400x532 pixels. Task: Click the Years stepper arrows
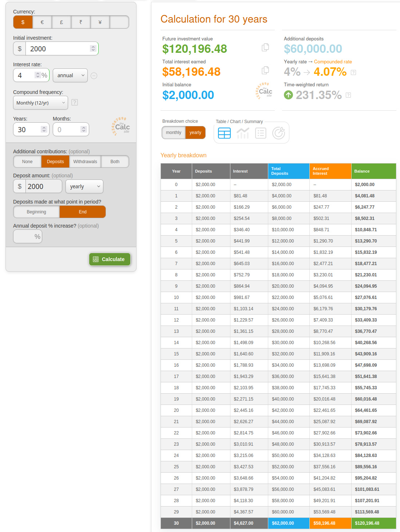[x=44, y=129]
